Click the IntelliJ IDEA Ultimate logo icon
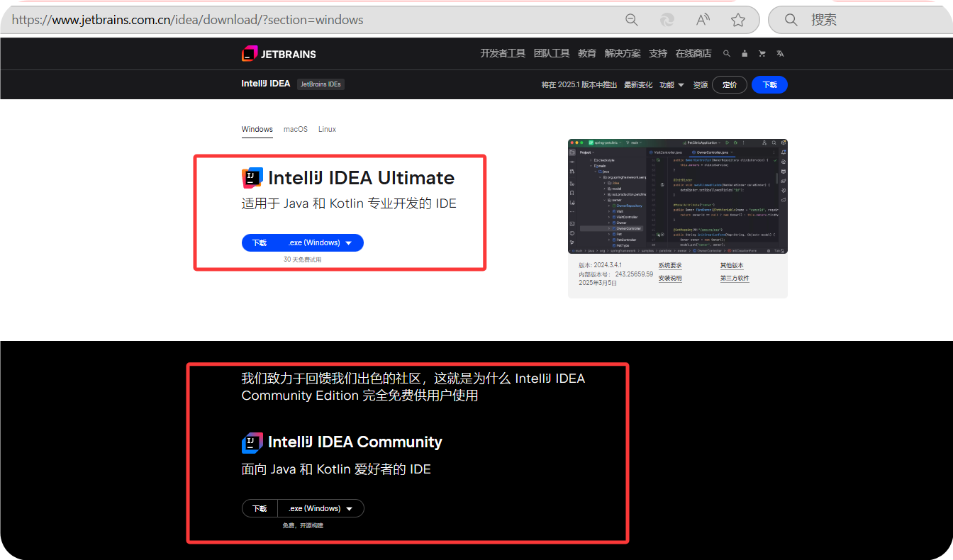The height and width of the screenshot is (560, 953). tap(252, 178)
